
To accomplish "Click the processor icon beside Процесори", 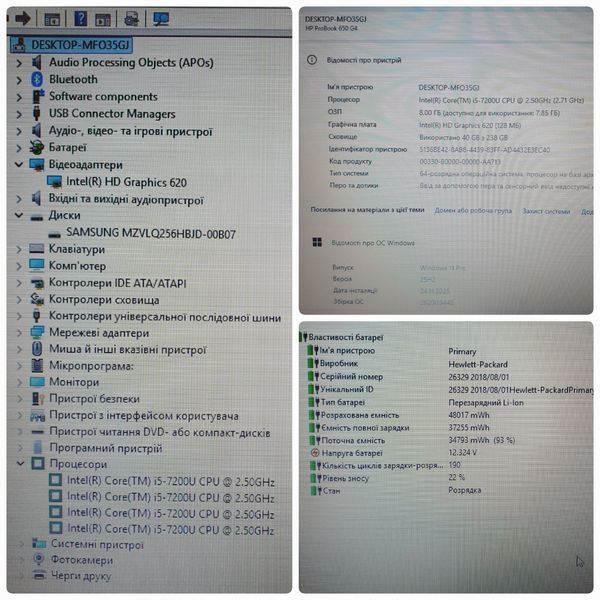I will coord(38,463).
